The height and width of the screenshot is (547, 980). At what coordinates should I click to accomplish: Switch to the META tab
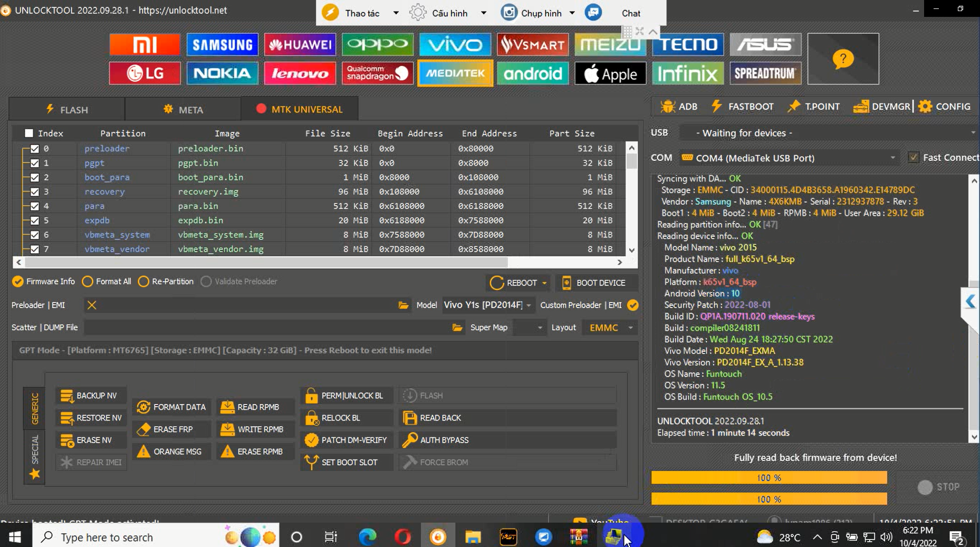click(x=183, y=109)
